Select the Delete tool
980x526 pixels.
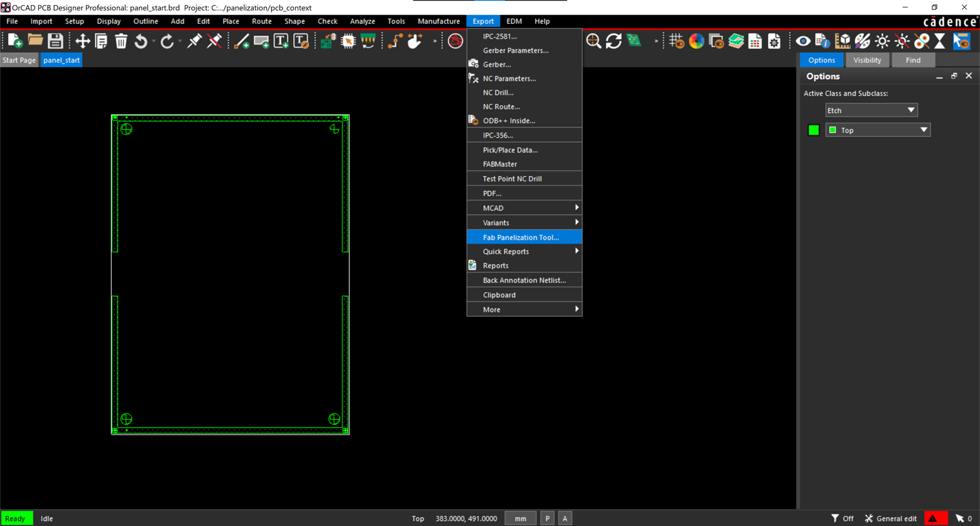tap(121, 41)
